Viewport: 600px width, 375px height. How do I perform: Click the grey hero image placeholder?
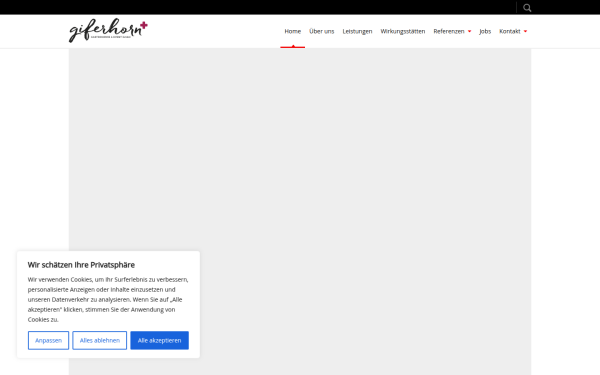[x=300, y=212]
